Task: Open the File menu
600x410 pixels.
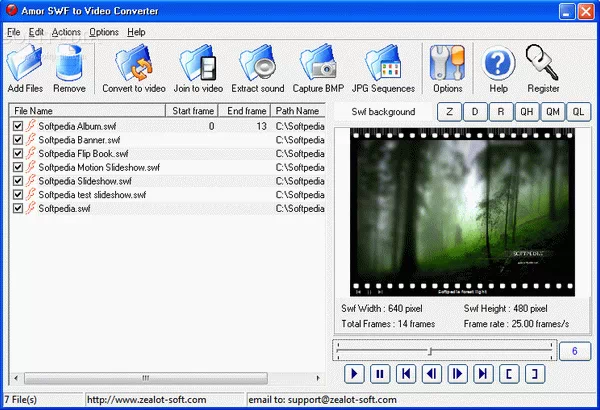Action: click(13, 32)
